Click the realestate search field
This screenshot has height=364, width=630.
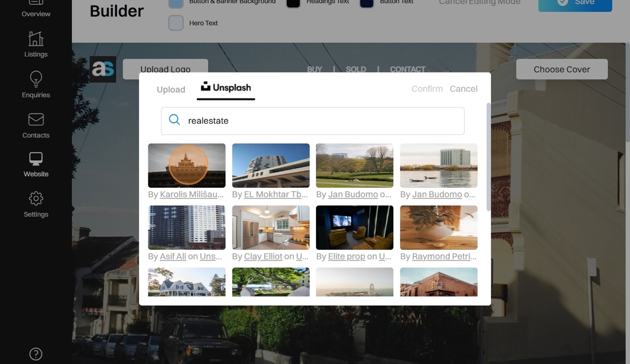[x=313, y=121]
